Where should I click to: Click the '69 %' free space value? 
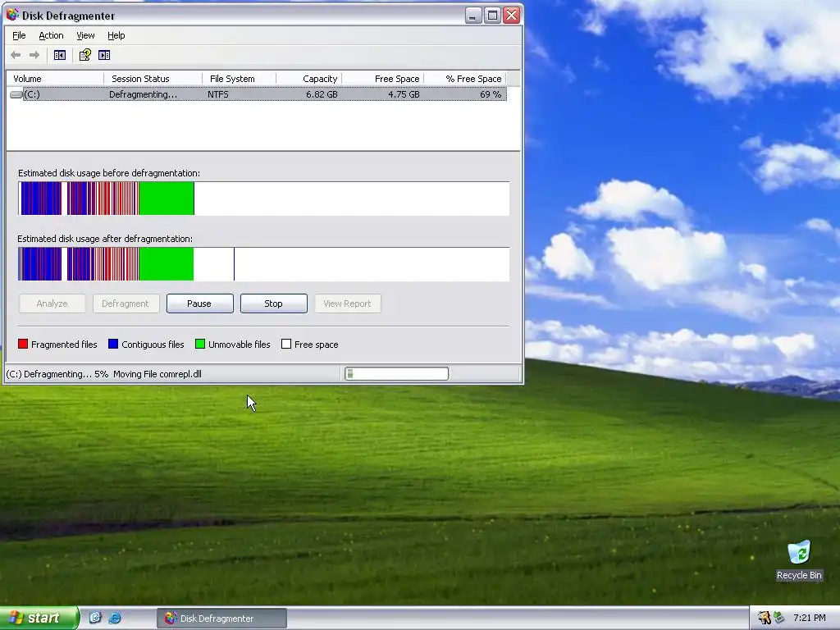tap(491, 94)
